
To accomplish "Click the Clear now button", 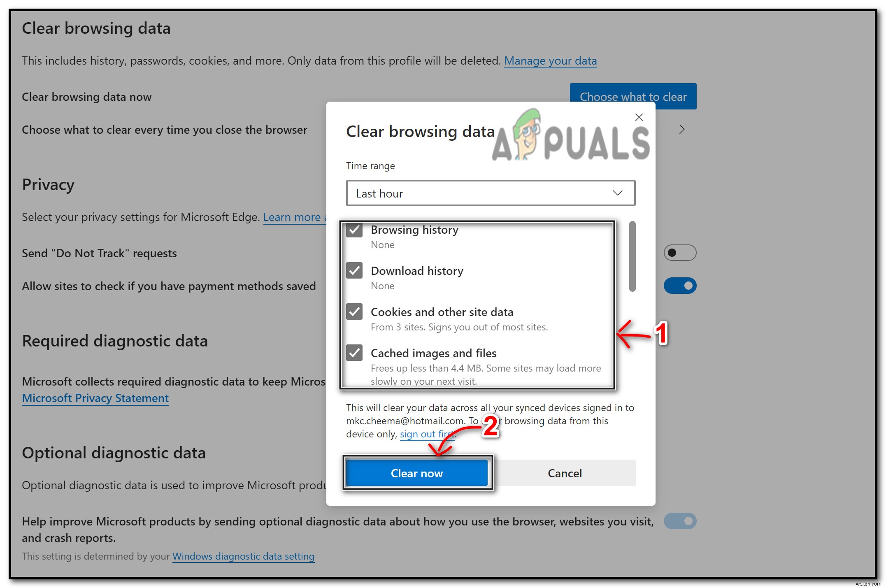I will coord(417,472).
